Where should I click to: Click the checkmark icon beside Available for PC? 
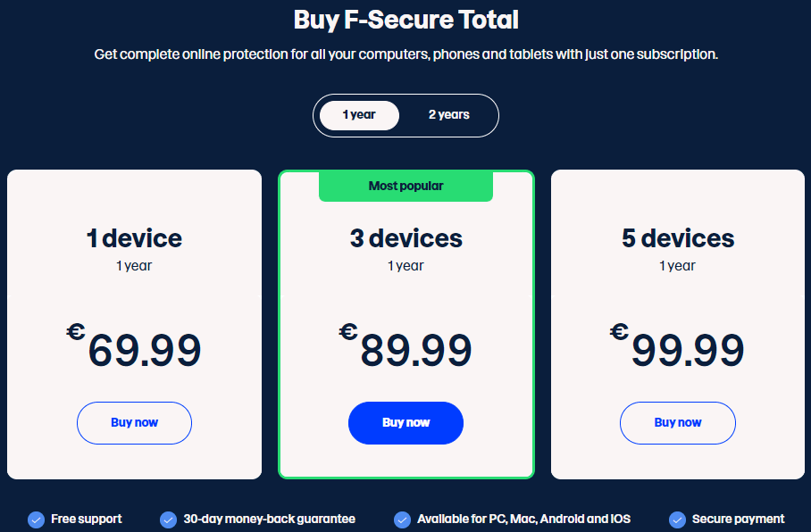[403, 520]
